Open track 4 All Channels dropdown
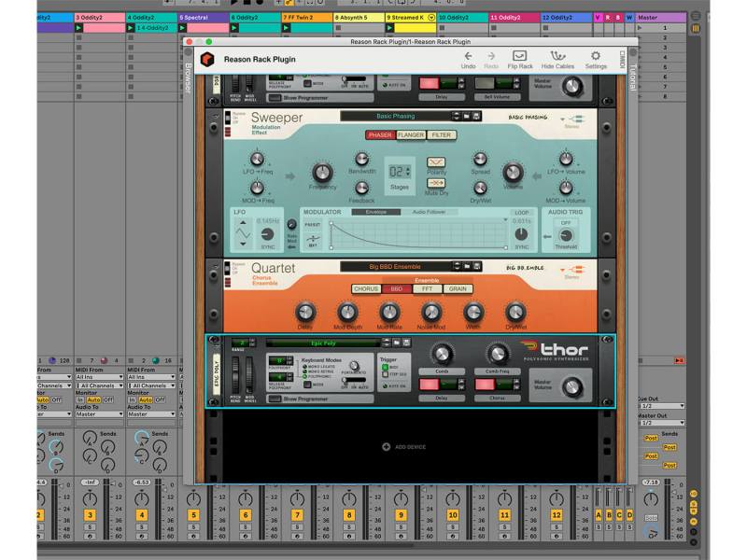This screenshot has height=560, width=747. click(151, 385)
